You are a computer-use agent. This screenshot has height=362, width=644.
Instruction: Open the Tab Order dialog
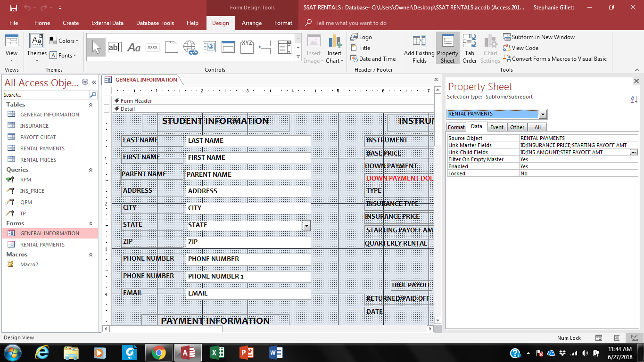tap(470, 49)
